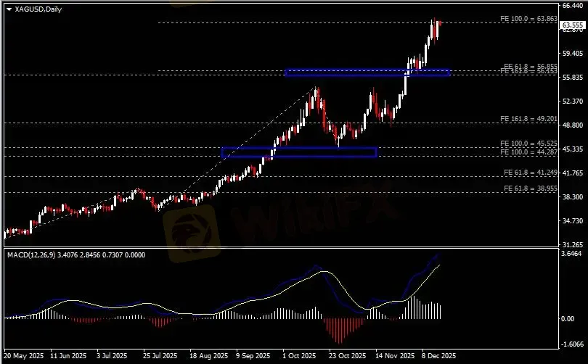Select the FE 100.0 = 44.287 label
The image size is (588, 364).
click(528, 152)
